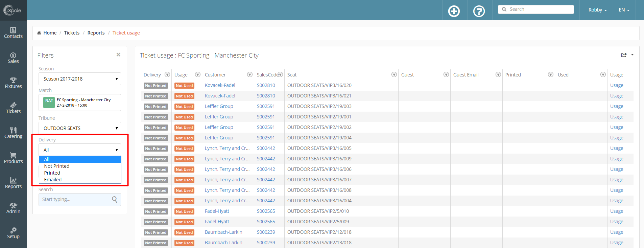Select seat text OUTDOOR SEATS/VIP2/13/018
Viewport: 644px width, 248px height.
coord(319,243)
